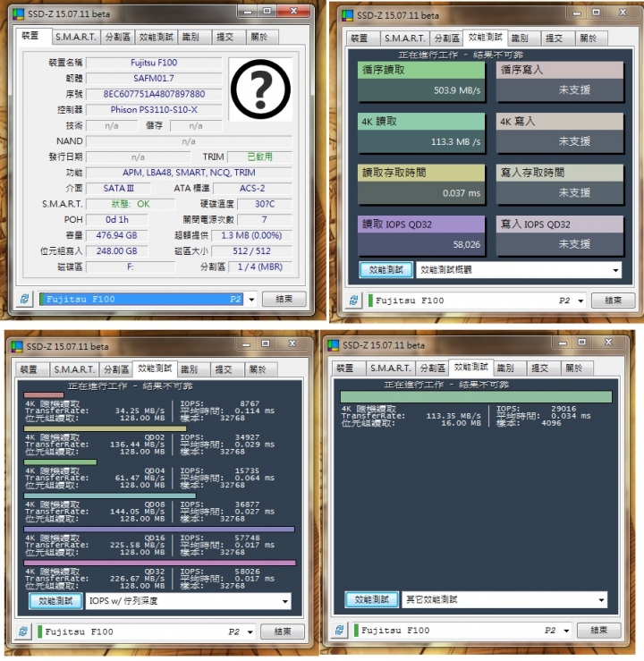Image resolution: width=644 pixels, height=661 pixels.
Task: Click SSD-Z app icon in bottom-left title bar
Action: tap(17, 346)
